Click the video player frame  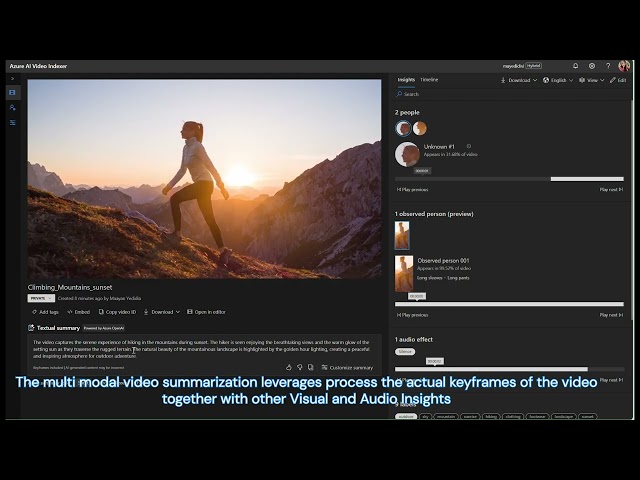[x=204, y=179]
